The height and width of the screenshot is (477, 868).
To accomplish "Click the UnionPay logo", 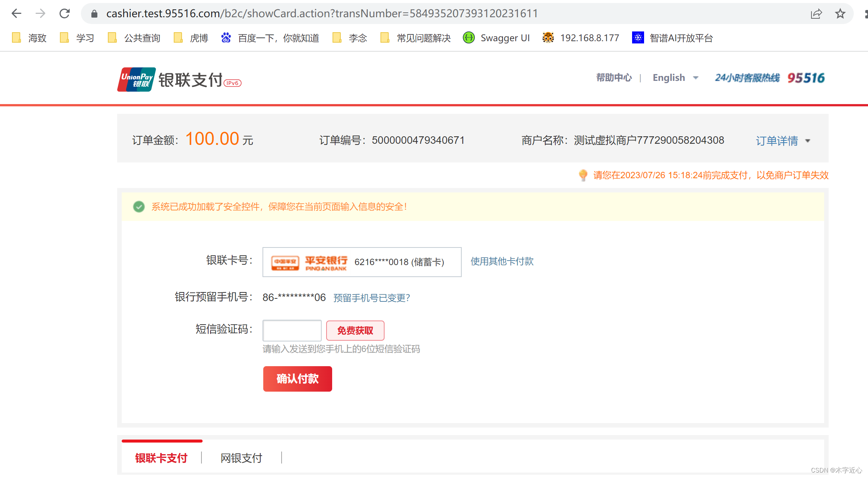I will (136, 79).
